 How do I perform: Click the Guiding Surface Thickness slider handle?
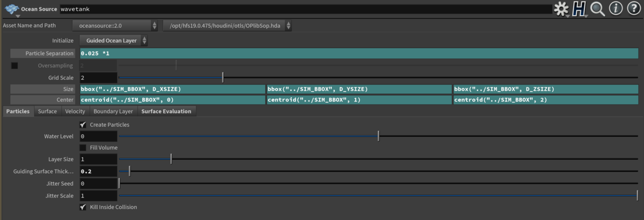coord(129,172)
